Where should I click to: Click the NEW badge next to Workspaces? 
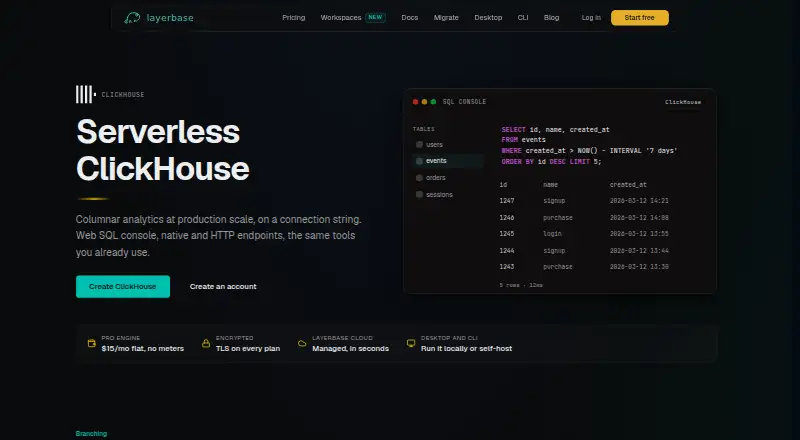[376, 17]
